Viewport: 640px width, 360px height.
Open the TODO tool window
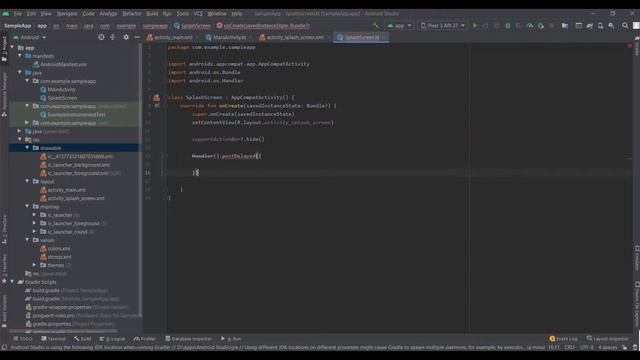tap(22, 339)
